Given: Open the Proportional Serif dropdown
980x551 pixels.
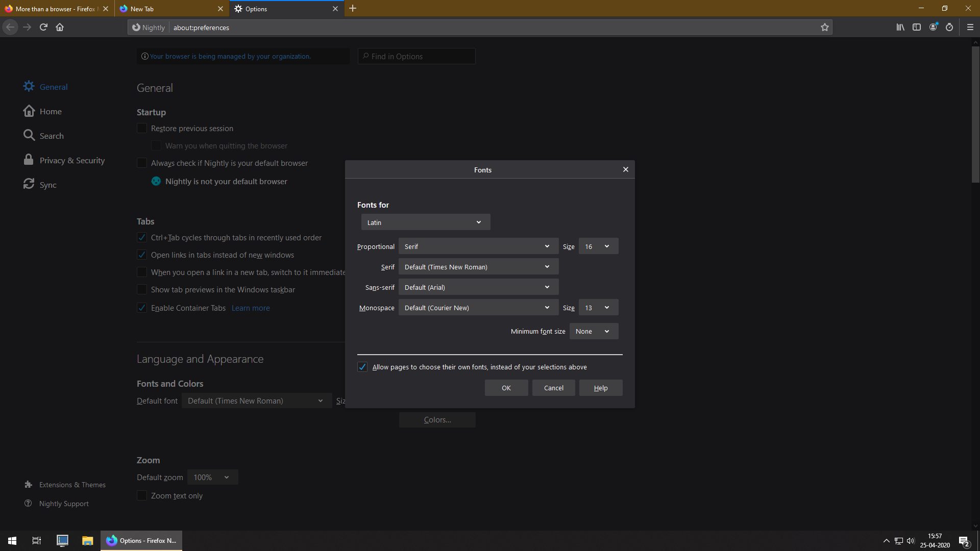Looking at the screenshot, I should [x=478, y=246].
